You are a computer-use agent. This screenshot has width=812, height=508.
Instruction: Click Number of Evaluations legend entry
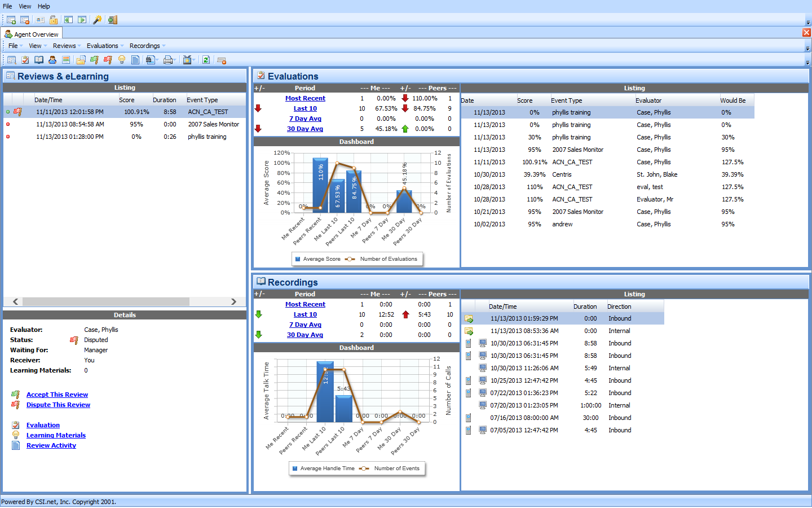[381, 259]
